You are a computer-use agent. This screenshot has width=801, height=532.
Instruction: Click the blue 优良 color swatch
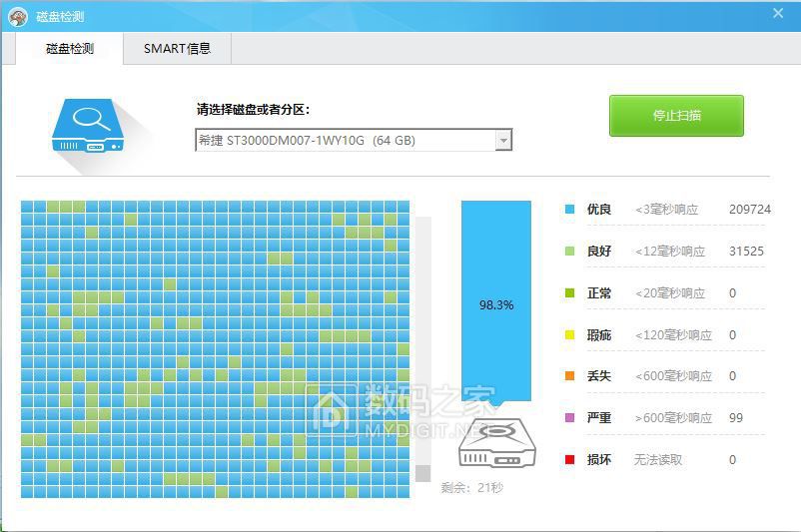tap(569, 210)
